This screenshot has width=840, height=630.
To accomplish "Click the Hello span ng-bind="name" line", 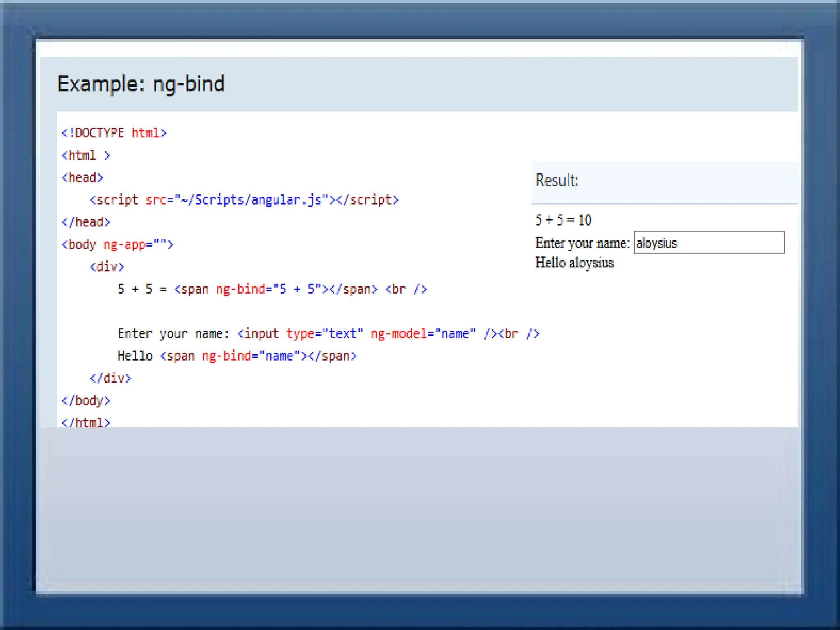I will click(237, 356).
